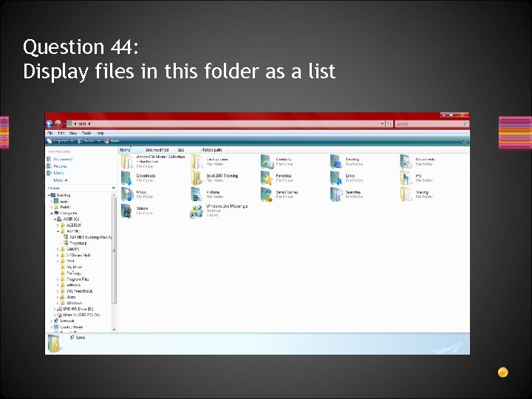Launch the Windows Live Messenger shortcut
The width and height of the screenshot is (532, 399).
click(x=219, y=211)
